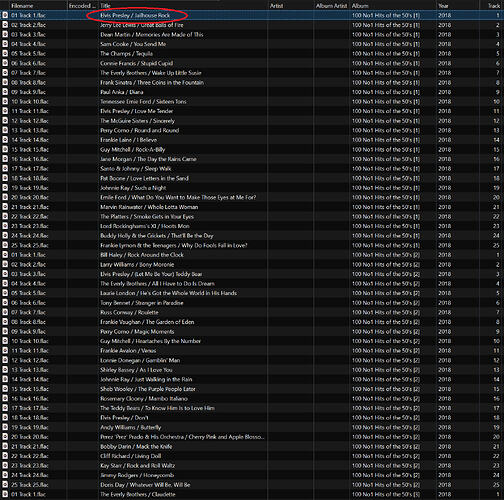Viewport: 504px width, 500px height.
Task: Select Doris Day / Whatever Will Be row
Action: [x=252, y=485]
